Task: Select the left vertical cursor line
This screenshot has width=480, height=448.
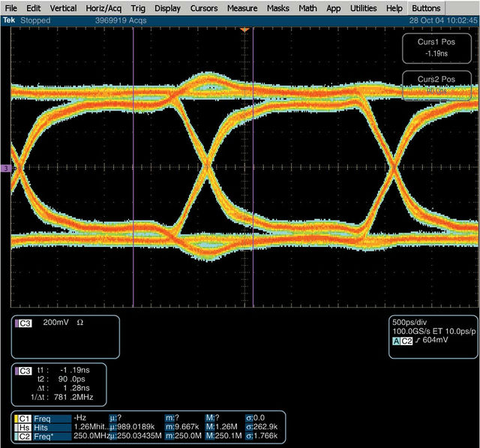Action: click(x=133, y=167)
